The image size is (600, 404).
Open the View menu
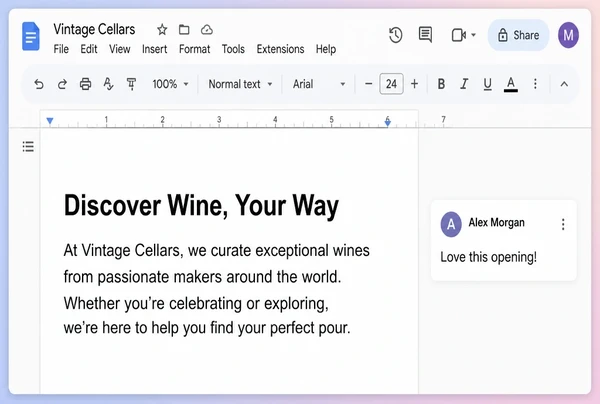tap(120, 49)
